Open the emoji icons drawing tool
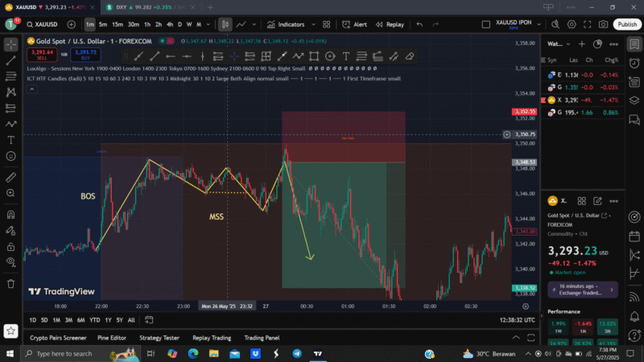 point(11,158)
